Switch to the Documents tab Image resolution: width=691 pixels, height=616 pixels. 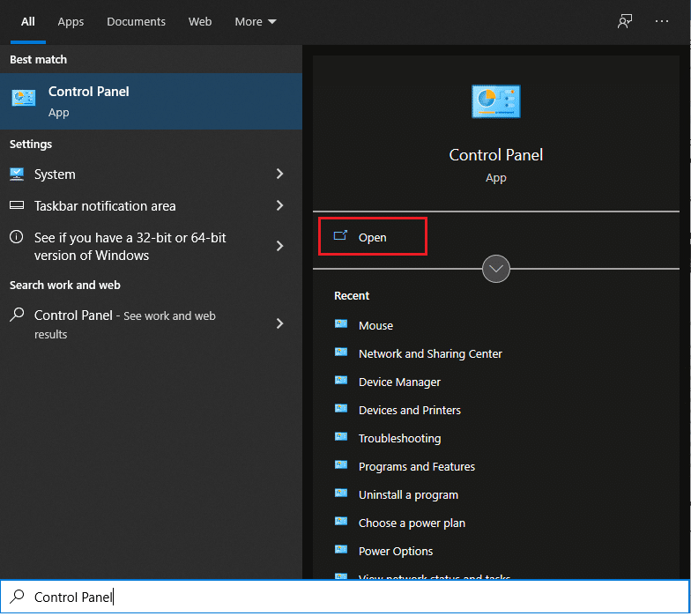click(136, 22)
